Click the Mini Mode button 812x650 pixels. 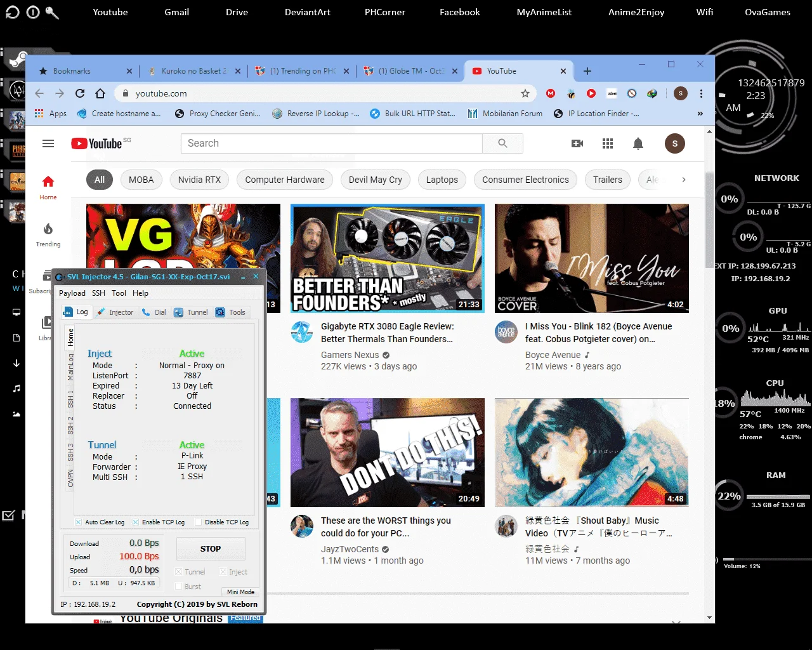(240, 592)
